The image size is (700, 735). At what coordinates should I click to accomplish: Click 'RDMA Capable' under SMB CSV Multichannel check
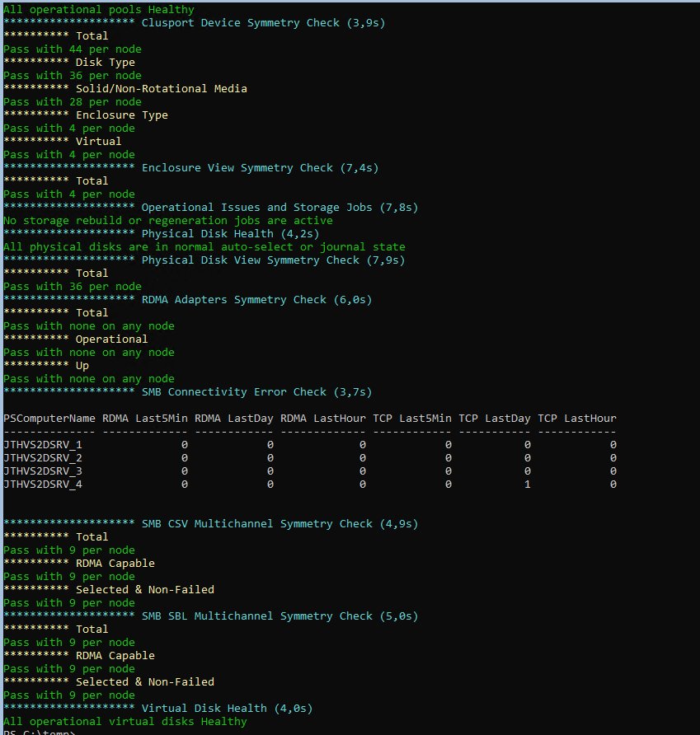[x=115, y=563]
